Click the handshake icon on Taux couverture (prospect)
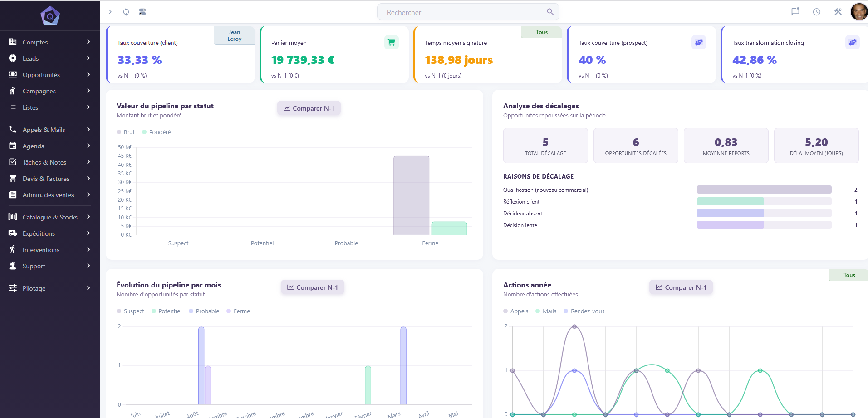The image size is (868, 418). 699,42
